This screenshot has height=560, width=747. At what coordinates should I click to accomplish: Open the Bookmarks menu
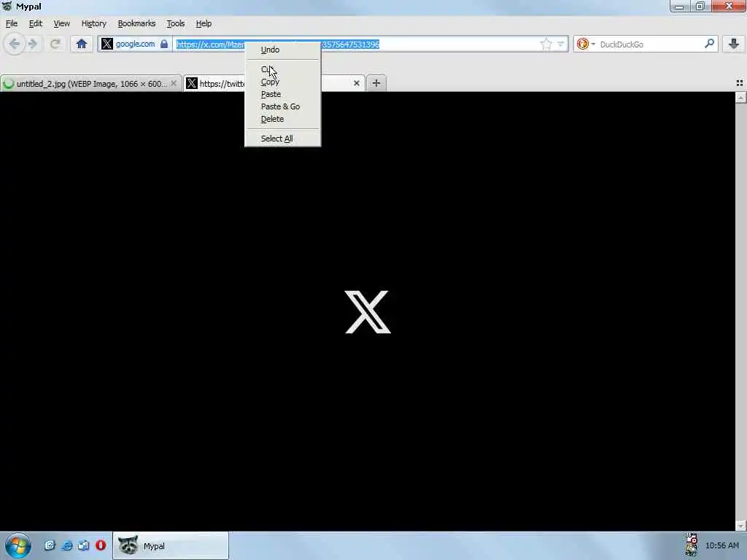pyautogui.click(x=136, y=23)
